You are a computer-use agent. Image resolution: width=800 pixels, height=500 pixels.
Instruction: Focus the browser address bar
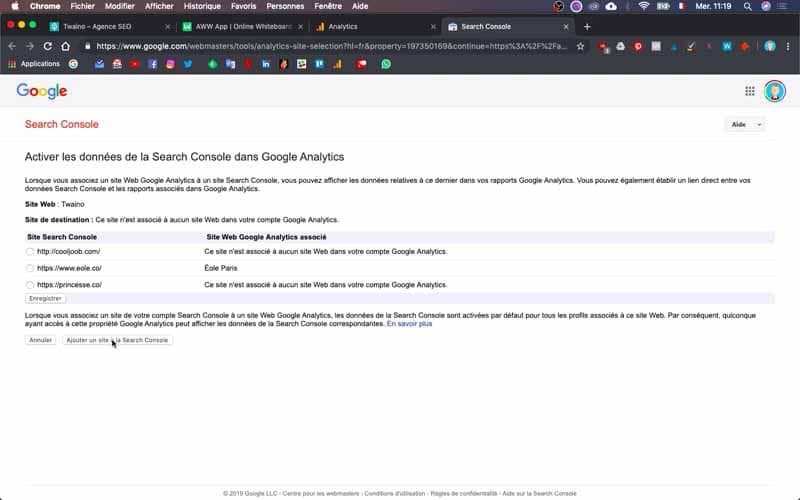pos(332,46)
